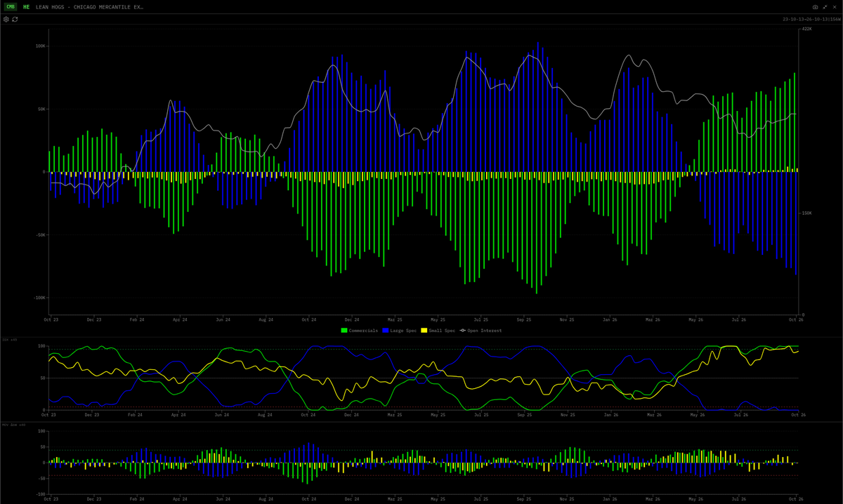Click the Lean Hogs title text
This screenshot has width=843, height=504.
pyautogui.click(x=89, y=6)
